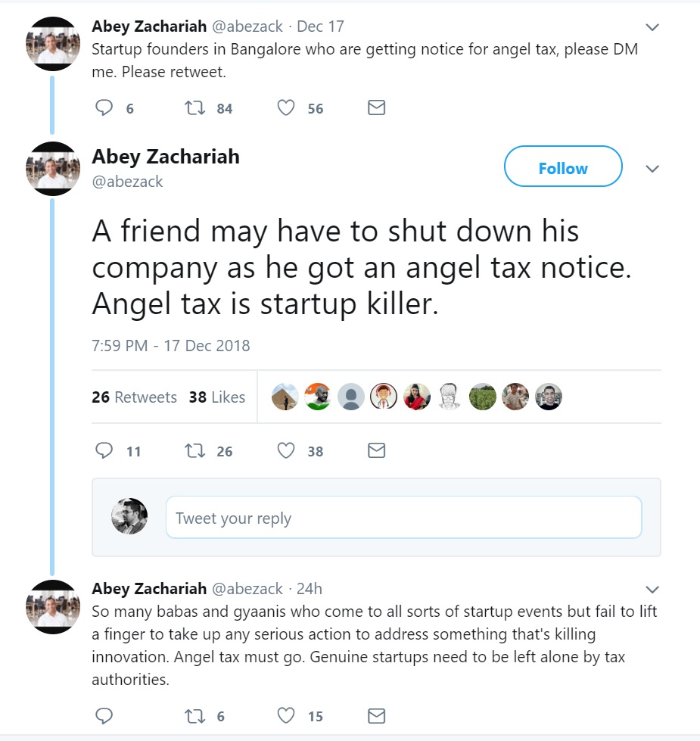Send the first tweet via direct message
Viewport: 700px width, 741px height.
pos(376,108)
